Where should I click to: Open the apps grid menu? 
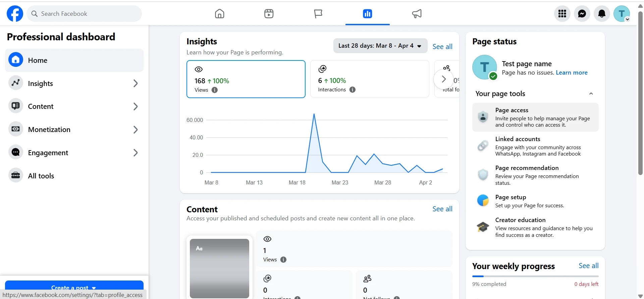tap(562, 14)
